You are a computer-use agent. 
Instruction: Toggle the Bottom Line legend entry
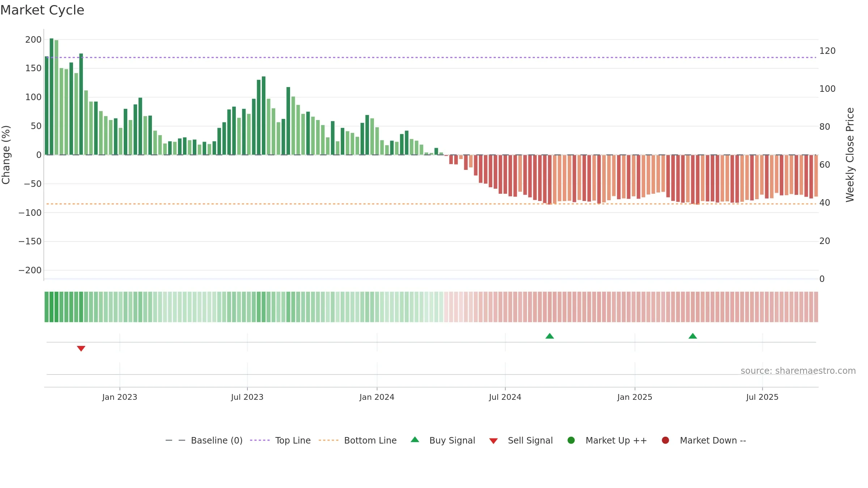(358, 440)
